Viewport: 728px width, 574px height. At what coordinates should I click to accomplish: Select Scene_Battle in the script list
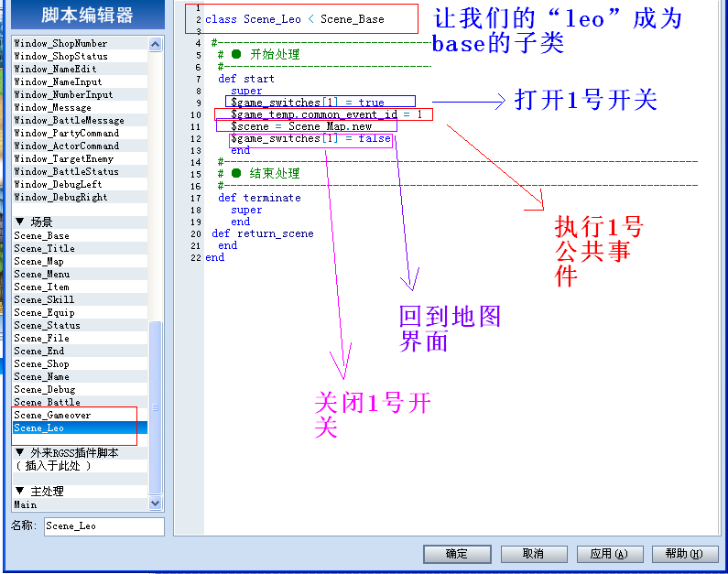[80, 402]
